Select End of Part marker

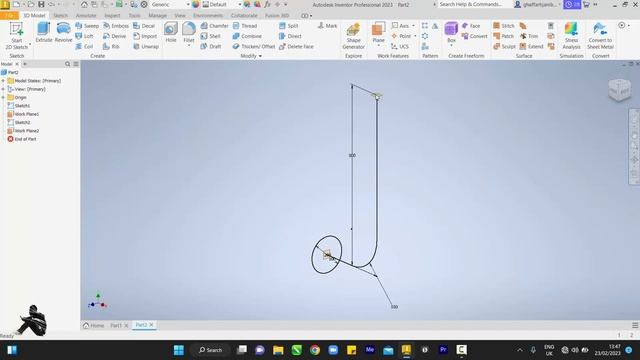(22, 139)
